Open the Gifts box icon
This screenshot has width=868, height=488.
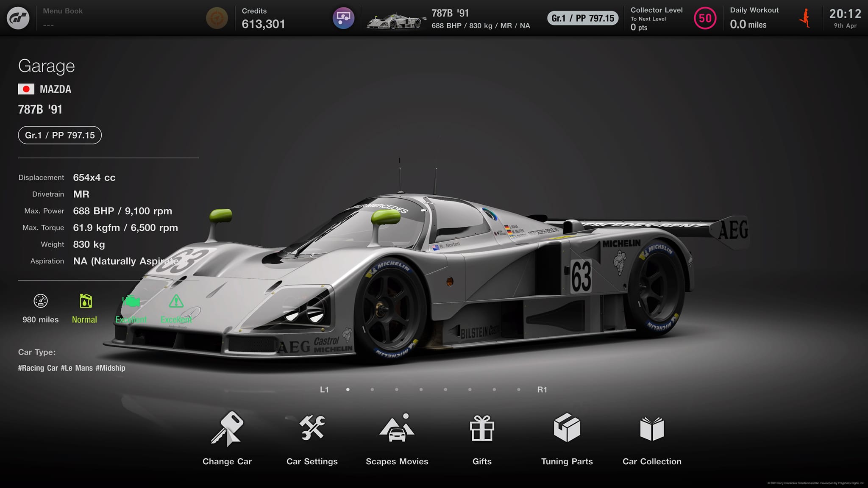pyautogui.click(x=482, y=428)
